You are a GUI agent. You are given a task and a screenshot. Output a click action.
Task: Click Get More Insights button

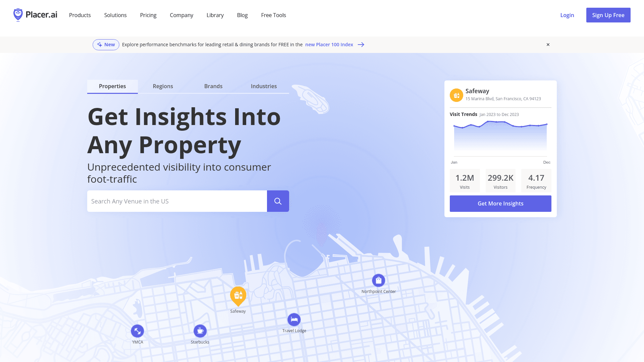(500, 203)
